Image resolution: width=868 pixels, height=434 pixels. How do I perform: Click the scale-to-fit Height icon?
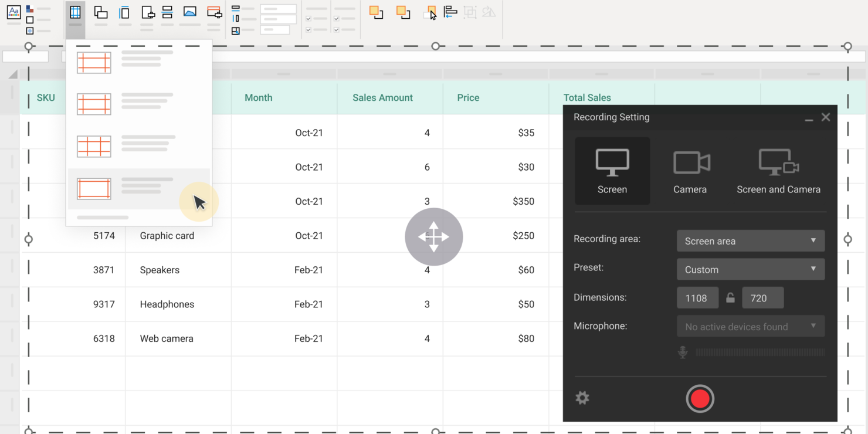click(x=236, y=19)
